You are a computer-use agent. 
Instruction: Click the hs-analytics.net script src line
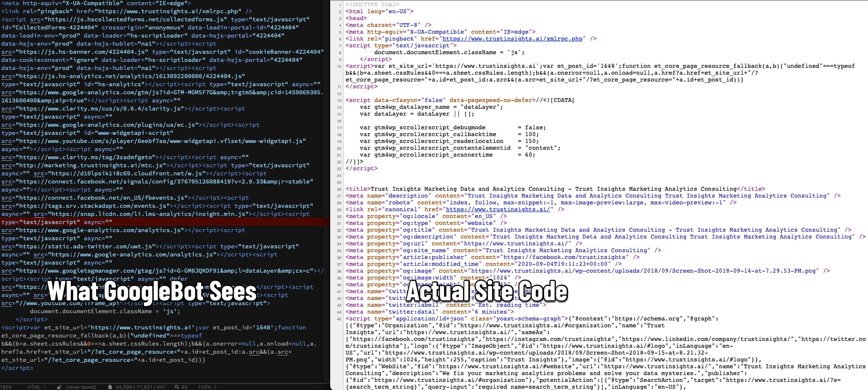tap(123, 76)
